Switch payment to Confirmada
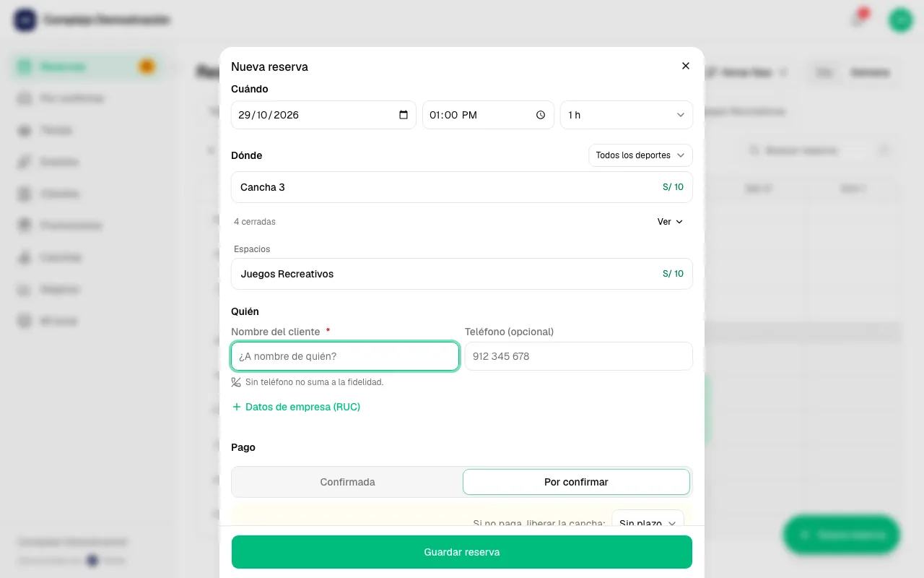This screenshot has height=578, width=924. [x=347, y=482]
